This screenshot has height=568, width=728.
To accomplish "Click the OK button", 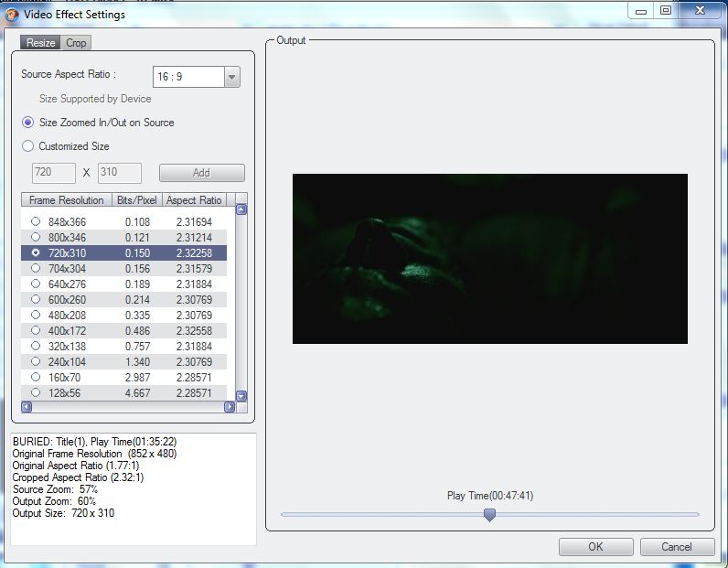I will 596,547.
